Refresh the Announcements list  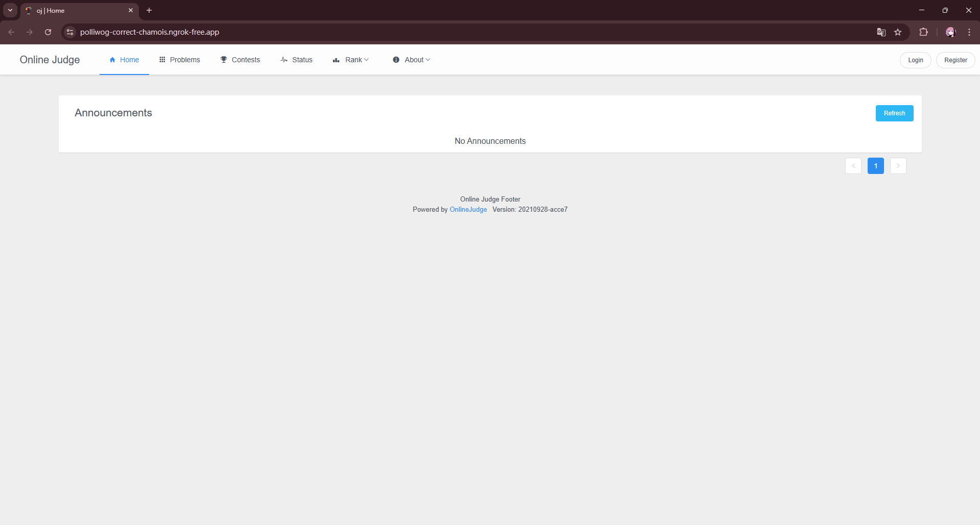894,113
